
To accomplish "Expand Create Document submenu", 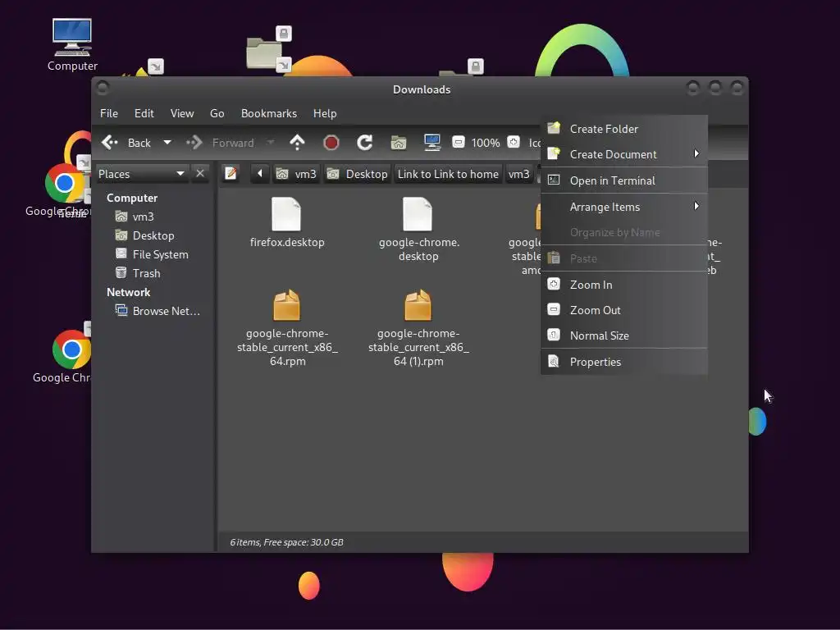I will pyautogui.click(x=624, y=154).
